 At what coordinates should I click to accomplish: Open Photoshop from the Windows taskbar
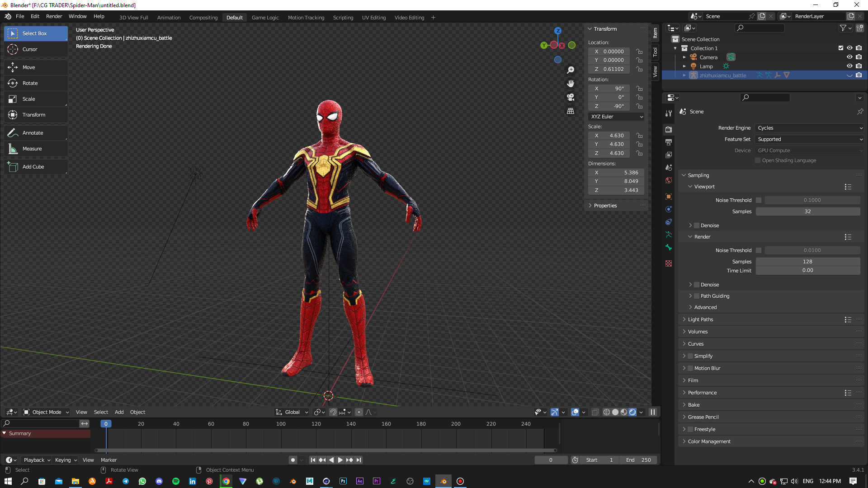point(343,481)
